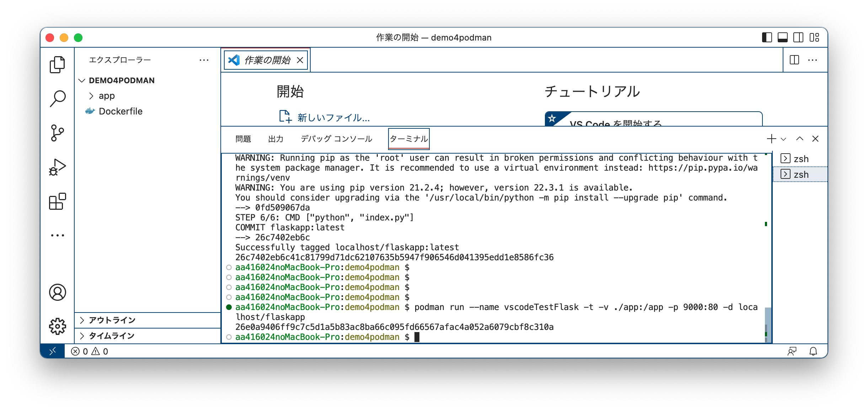Toggle maximize of the terminal panel

click(800, 139)
